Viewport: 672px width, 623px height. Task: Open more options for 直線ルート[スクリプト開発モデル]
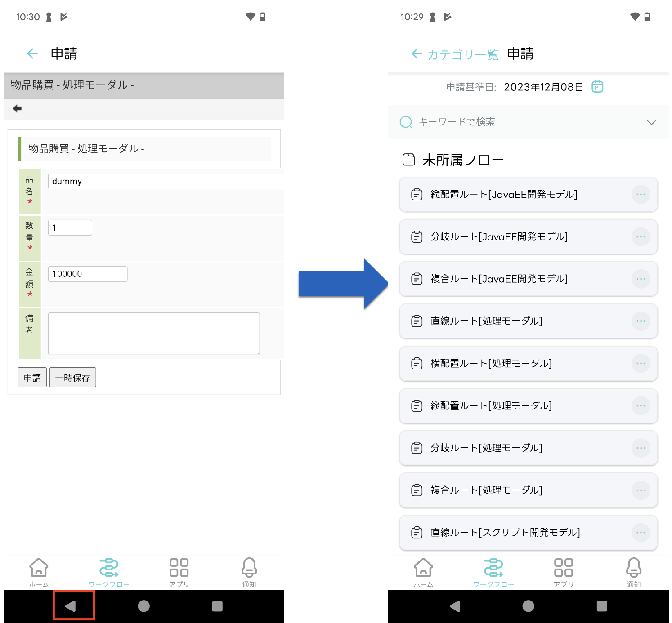(641, 532)
